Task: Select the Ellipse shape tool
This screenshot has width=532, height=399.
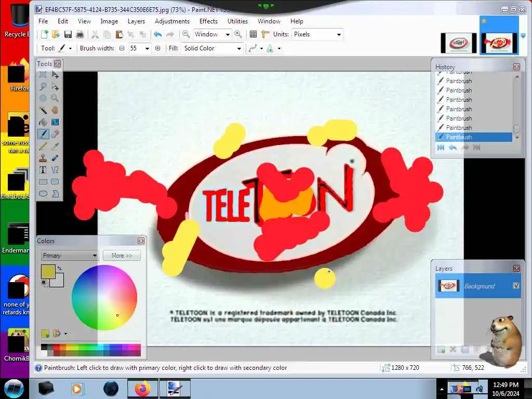Action: pyautogui.click(x=43, y=194)
